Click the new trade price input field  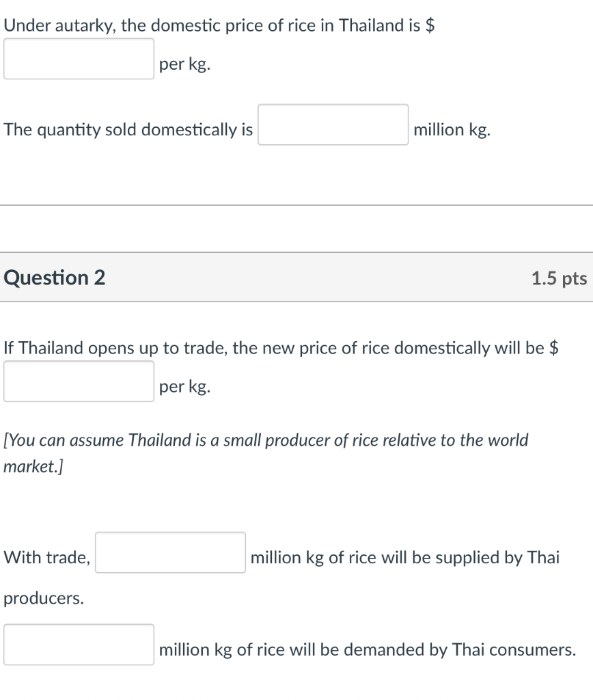(79, 379)
